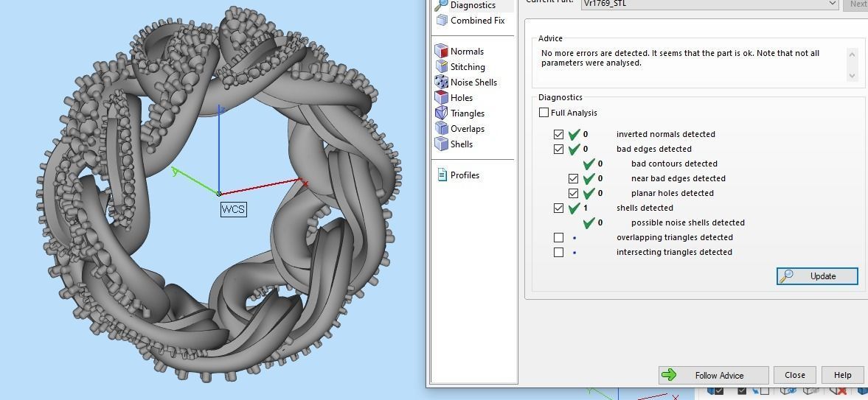Enable the Full Analysis checkbox
The height and width of the screenshot is (400, 868).
[x=544, y=112]
